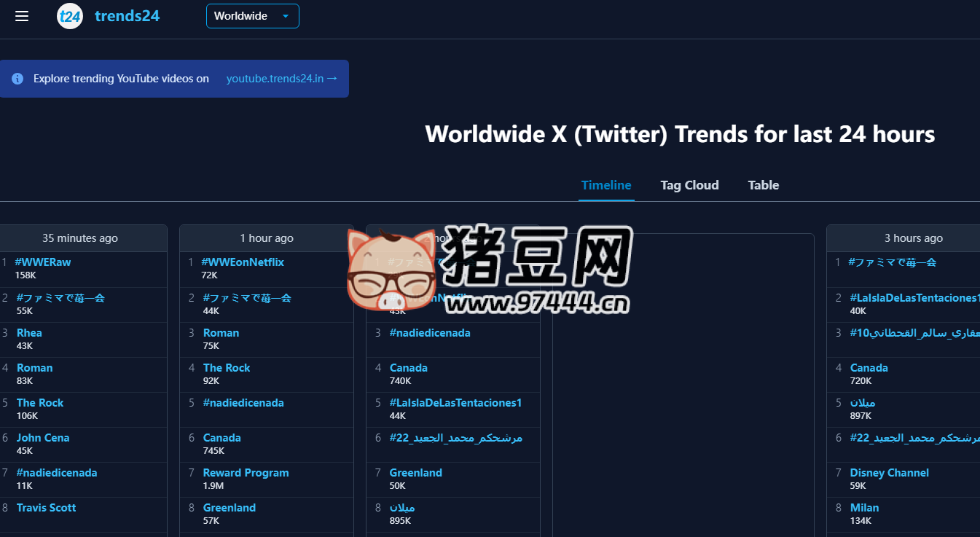Switch to the Tag Cloud tab

[x=689, y=185]
